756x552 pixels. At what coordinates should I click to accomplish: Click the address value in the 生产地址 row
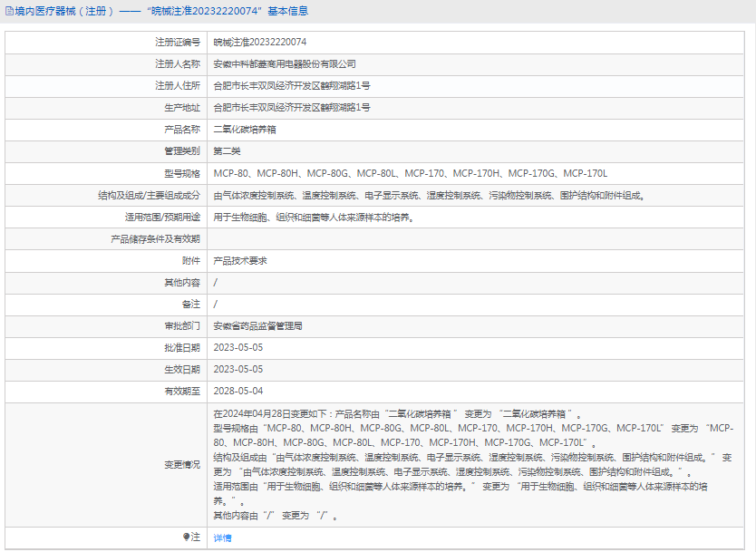click(292, 108)
